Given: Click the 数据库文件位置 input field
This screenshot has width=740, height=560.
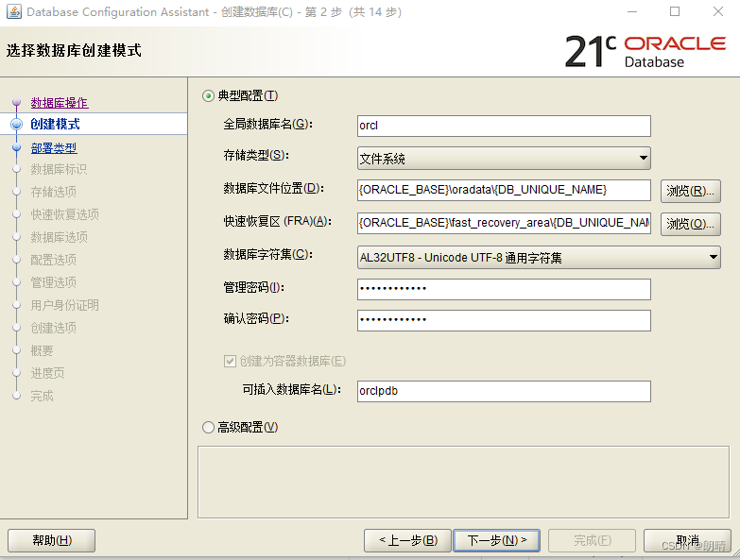Looking at the screenshot, I should (x=504, y=190).
